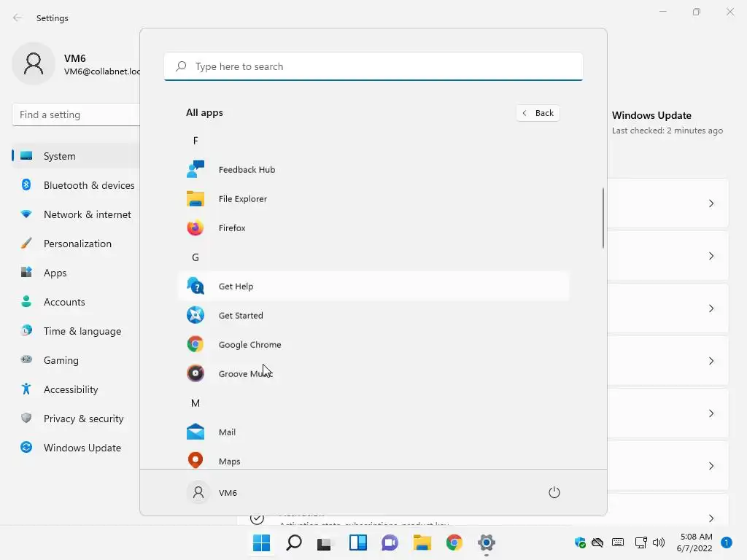Open Firefox from the app list
This screenshot has width=747, height=560.
coord(373,228)
